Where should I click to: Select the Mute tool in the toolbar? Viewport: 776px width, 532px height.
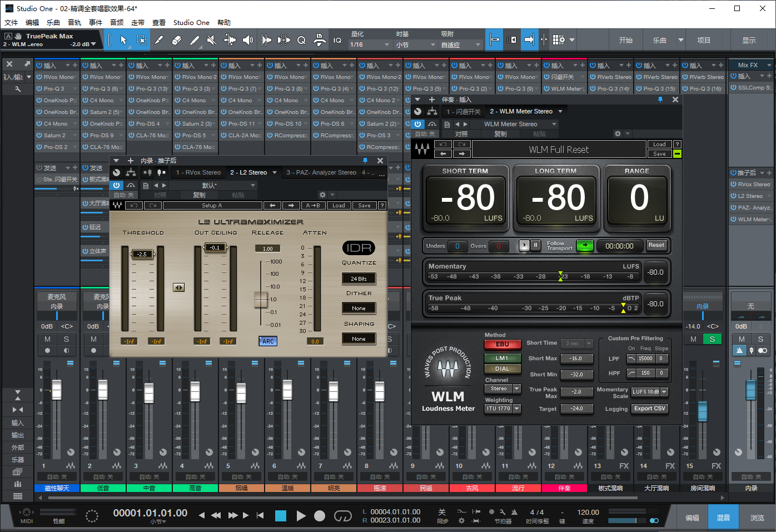pyautogui.click(x=212, y=40)
